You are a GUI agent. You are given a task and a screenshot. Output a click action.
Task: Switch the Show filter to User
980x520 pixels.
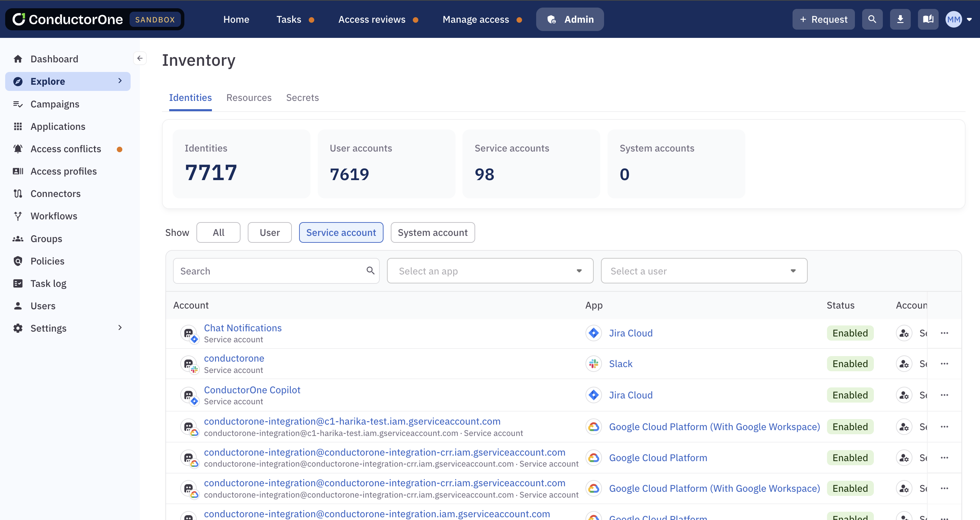click(269, 232)
